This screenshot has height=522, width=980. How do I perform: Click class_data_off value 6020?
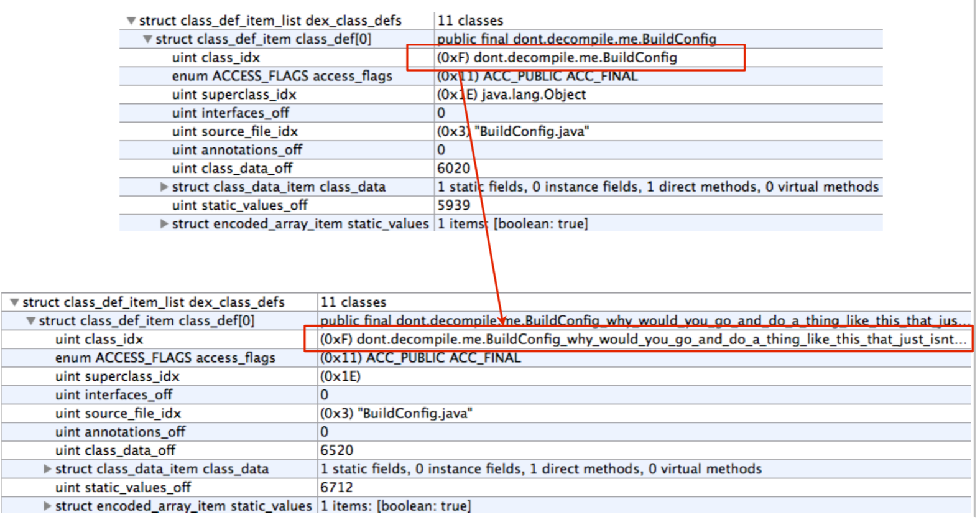tap(453, 169)
